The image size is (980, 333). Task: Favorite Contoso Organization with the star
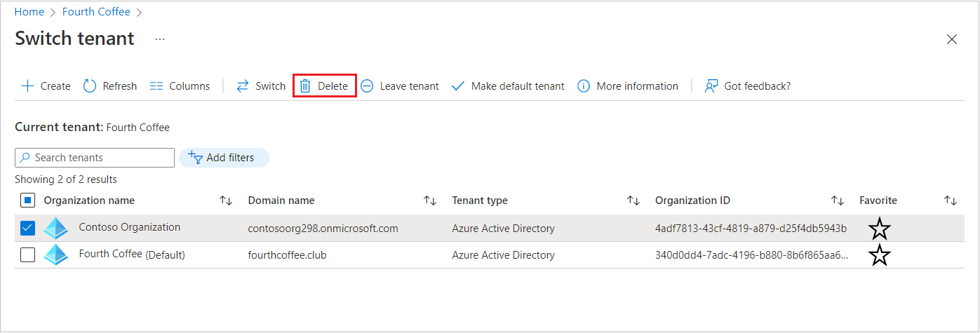[x=880, y=229]
